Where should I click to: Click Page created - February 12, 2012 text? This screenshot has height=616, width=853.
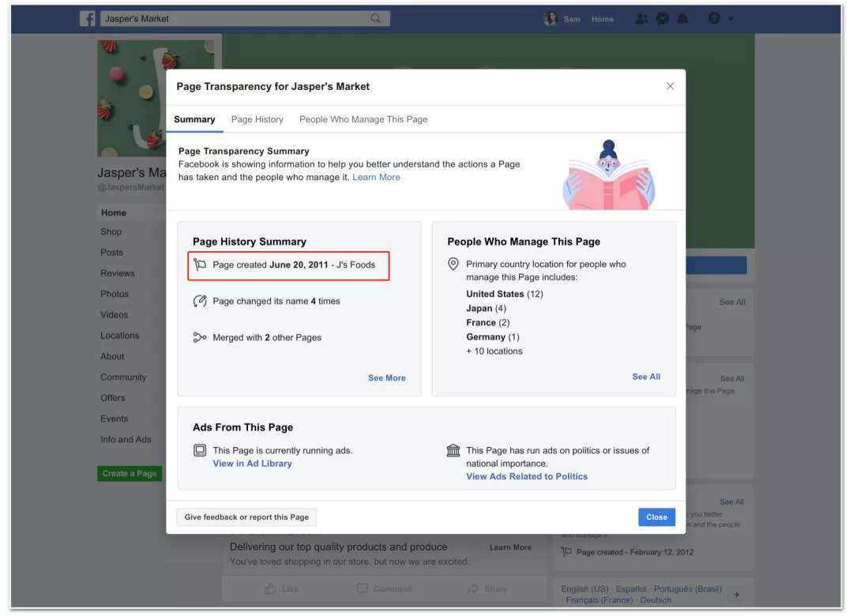635,552
